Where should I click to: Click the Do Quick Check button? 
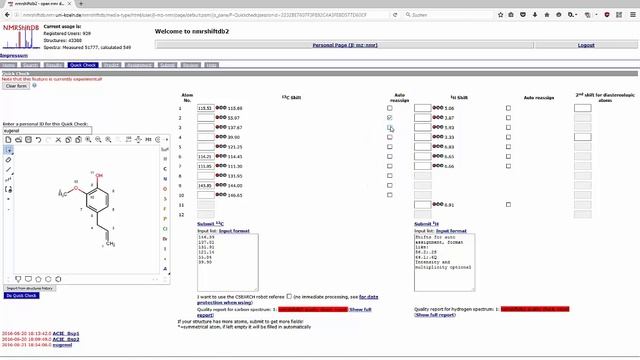click(22, 296)
